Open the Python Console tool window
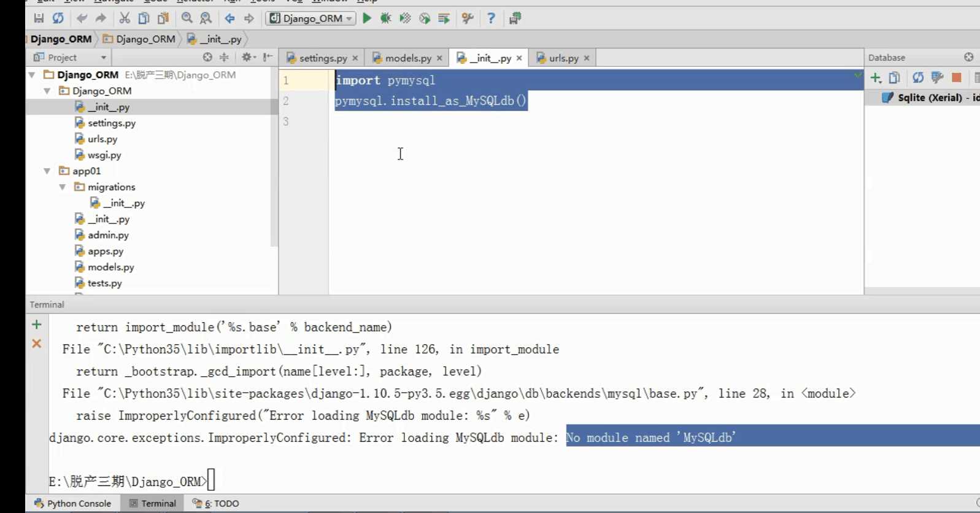The height and width of the screenshot is (513, 980). (73, 503)
